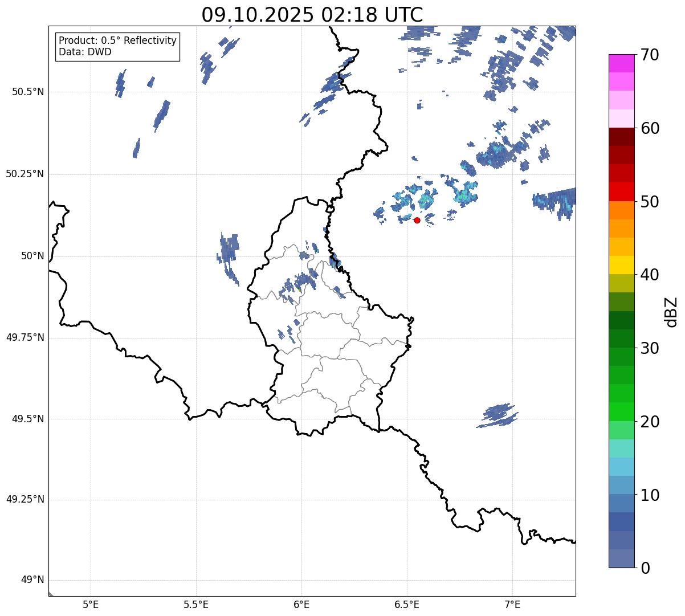
Task: Click the latitude label 49.25°N
Action: 25,500
